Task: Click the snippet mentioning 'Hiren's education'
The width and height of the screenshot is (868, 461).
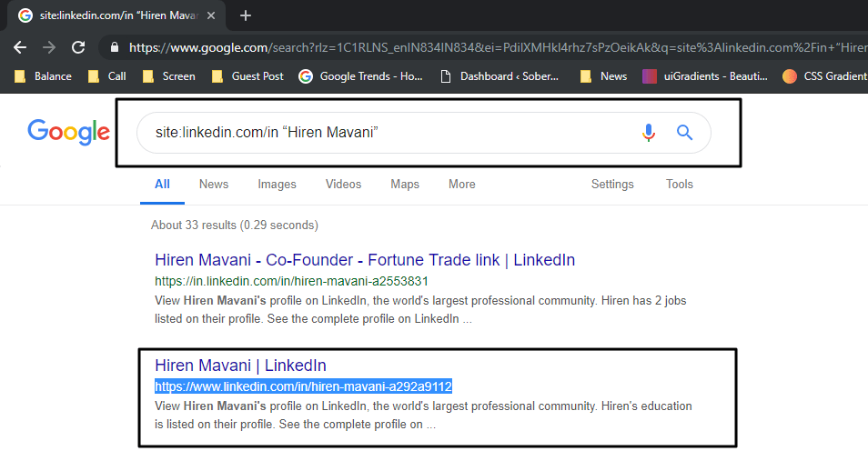Action: tap(423, 415)
